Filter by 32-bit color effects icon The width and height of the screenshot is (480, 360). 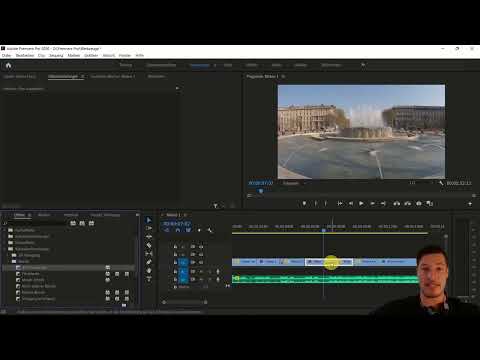[82, 223]
